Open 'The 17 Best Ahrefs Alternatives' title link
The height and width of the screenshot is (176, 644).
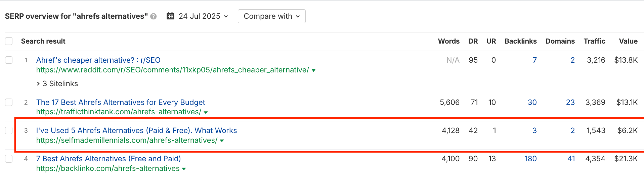121,102
